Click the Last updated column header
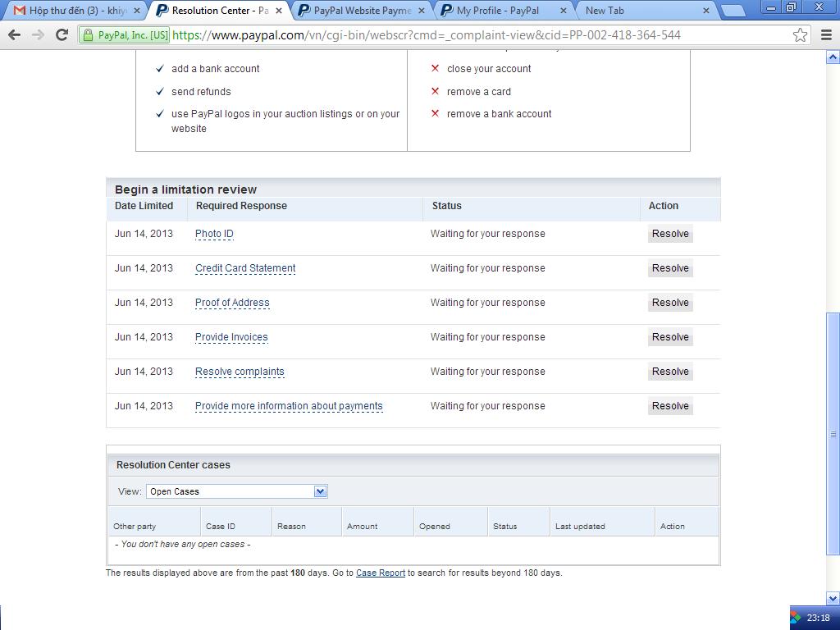The width and height of the screenshot is (840, 630). (580, 526)
